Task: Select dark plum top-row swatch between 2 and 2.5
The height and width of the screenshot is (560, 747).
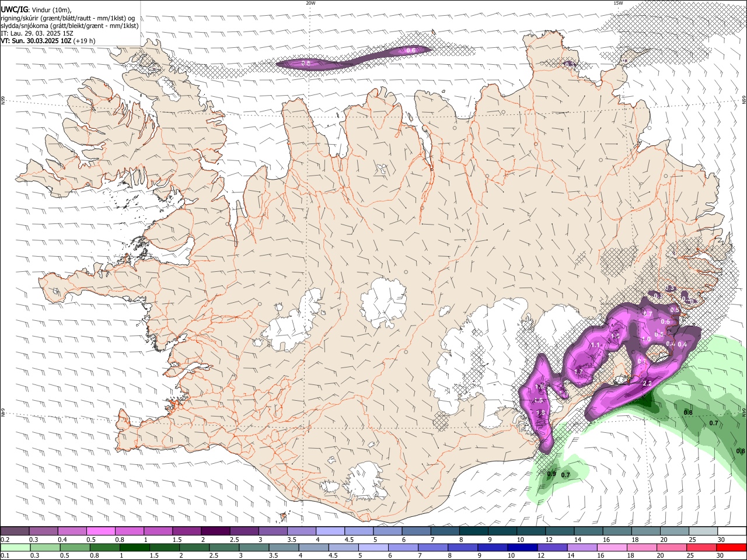Action: click(216, 531)
